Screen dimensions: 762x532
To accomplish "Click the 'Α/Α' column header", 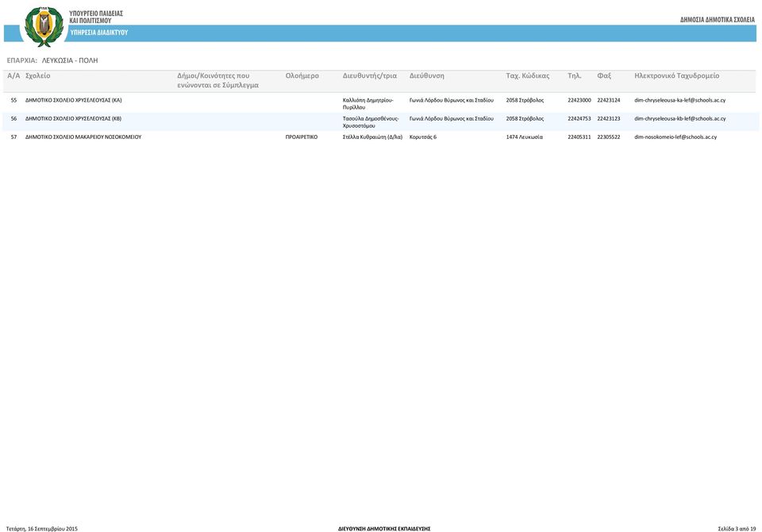I will [x=13, y=76].
